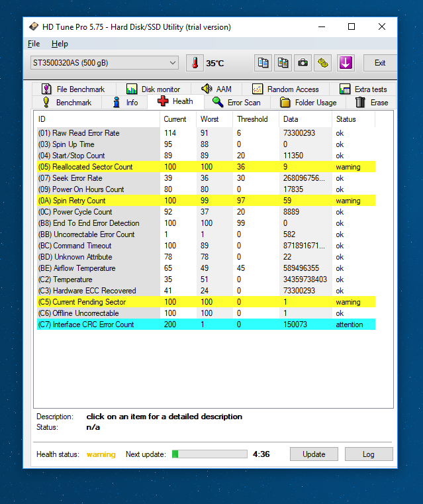Select the (BB) Uncorrectable Error Count row

coord(206,234)
